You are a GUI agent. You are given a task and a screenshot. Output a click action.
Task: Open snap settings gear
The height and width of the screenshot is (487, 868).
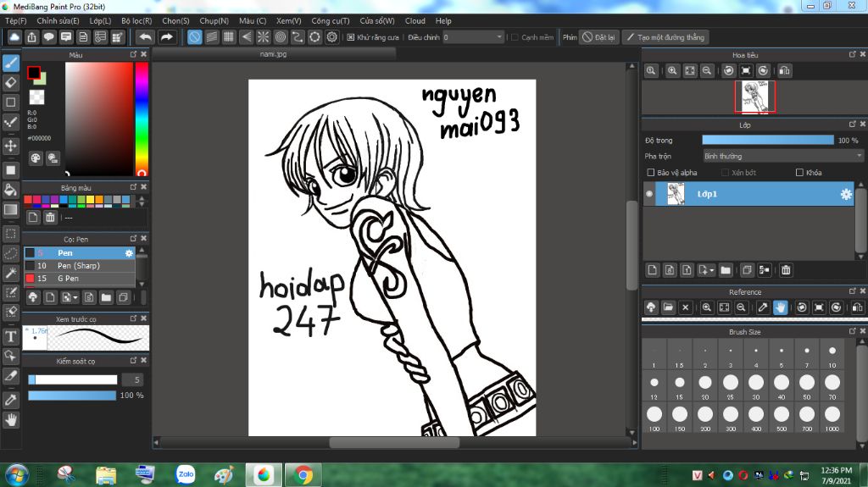coord(332,37)
